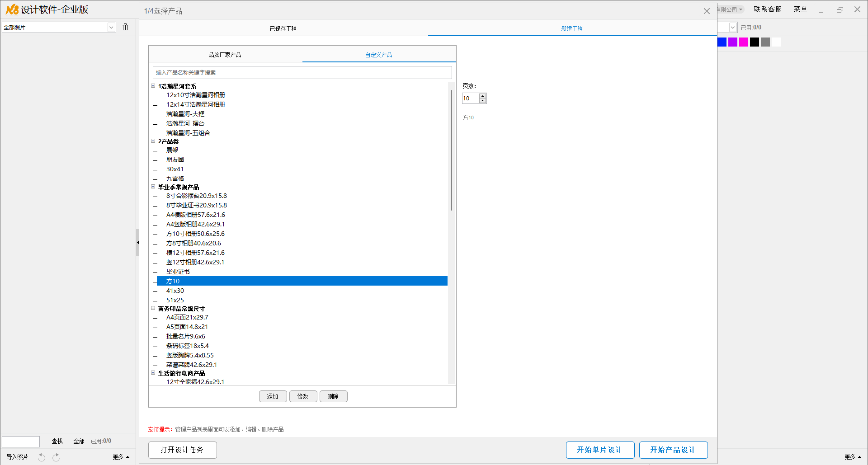Click the 开始产品设计 button
868x465 pixels.
click(x=673, y=450)
